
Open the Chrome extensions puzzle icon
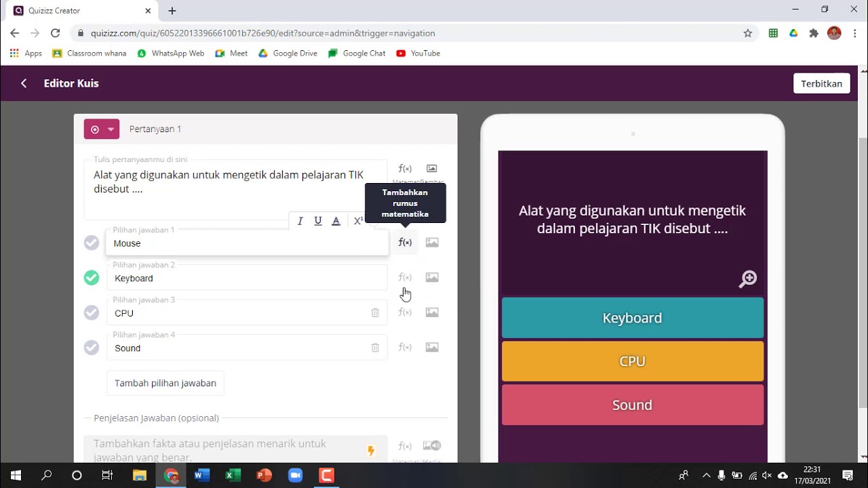click(814, 33)
